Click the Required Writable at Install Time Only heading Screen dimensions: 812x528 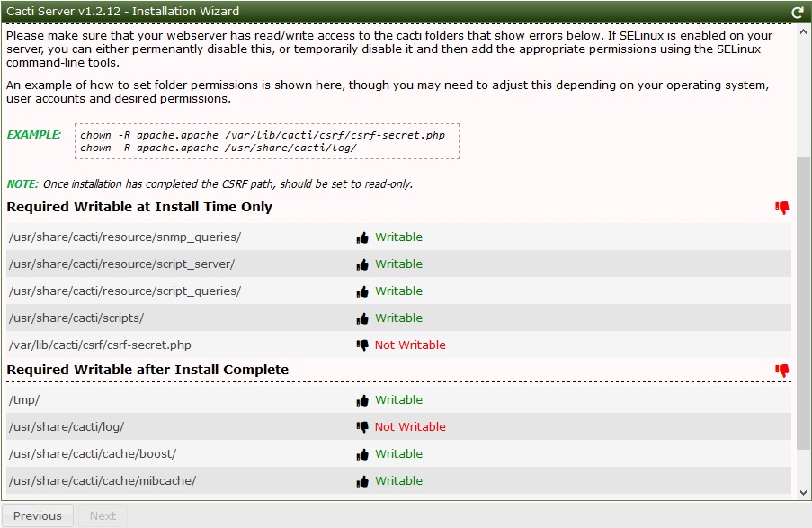point(139,207)
